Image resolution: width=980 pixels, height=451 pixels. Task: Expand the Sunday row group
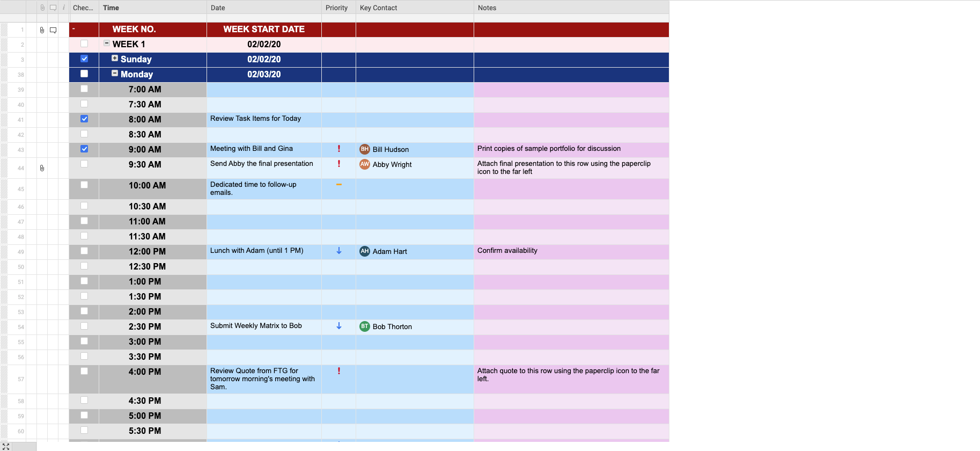click(115, 59)
